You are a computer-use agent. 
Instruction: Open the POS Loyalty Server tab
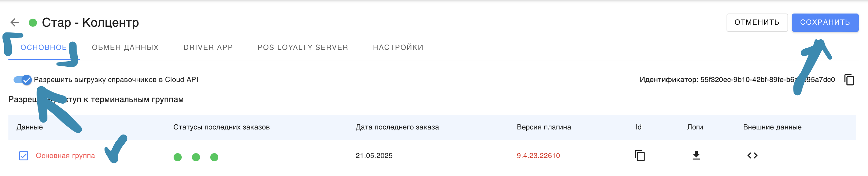coord(302,47)
